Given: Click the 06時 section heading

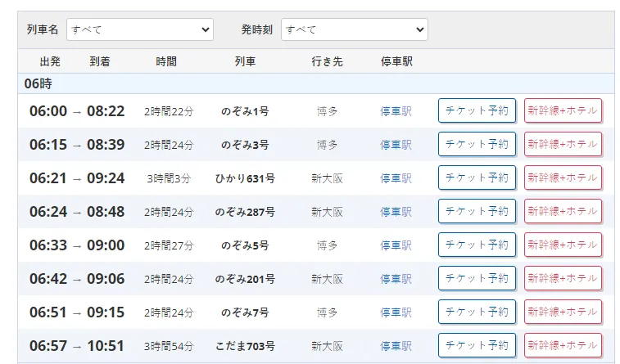Looking at the screenshot, I should 38,83.
